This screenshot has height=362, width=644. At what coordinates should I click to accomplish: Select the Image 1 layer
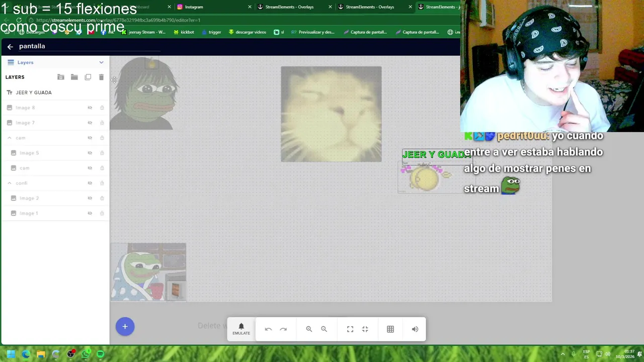coord(55,213)
